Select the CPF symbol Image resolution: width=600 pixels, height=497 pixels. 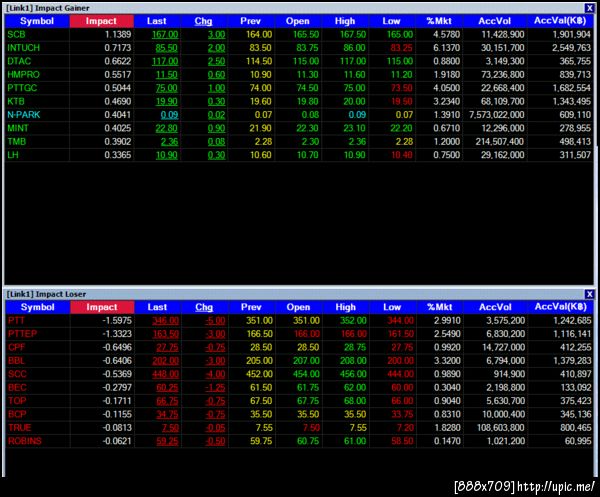click(x=16, y=347)
